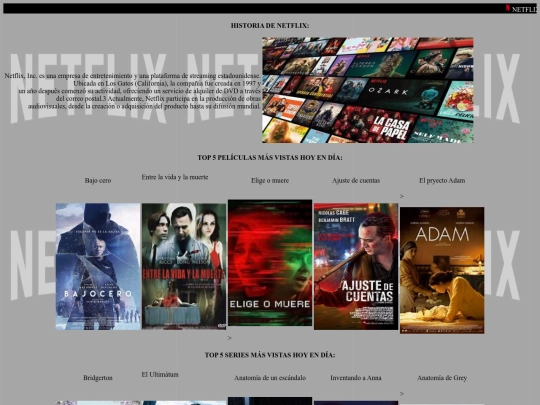Screen dimensions: 540x405
Task: Click 'TOP 5 SERIES MÁS VISTAS HOY EN DÍA:' heading
Action: click(270, 355)
